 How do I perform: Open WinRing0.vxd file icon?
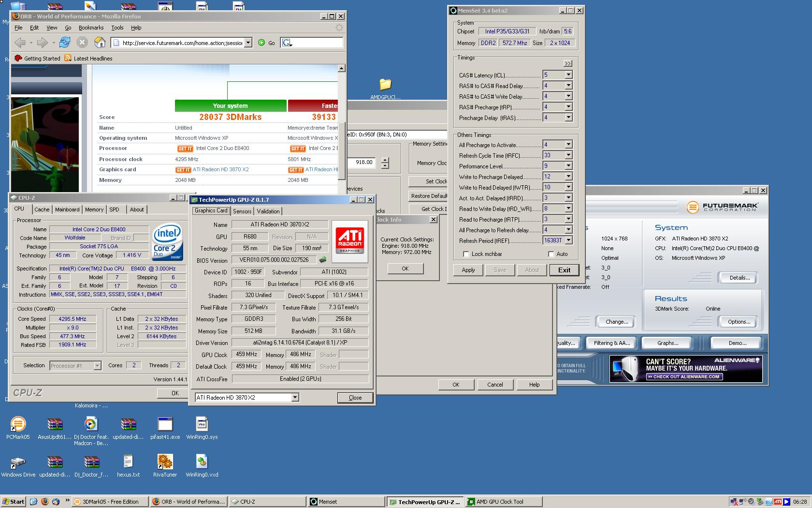[x=202, y=466]
